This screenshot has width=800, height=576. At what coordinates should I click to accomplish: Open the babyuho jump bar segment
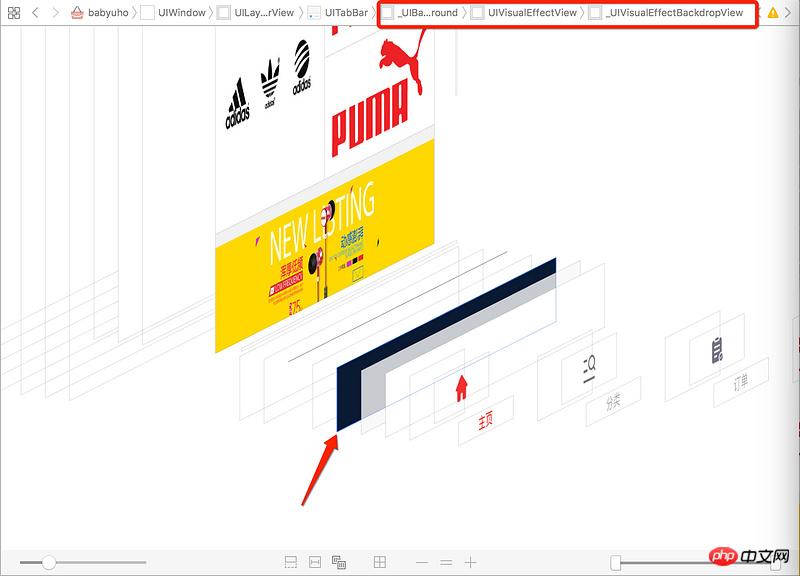pos(99,13)
